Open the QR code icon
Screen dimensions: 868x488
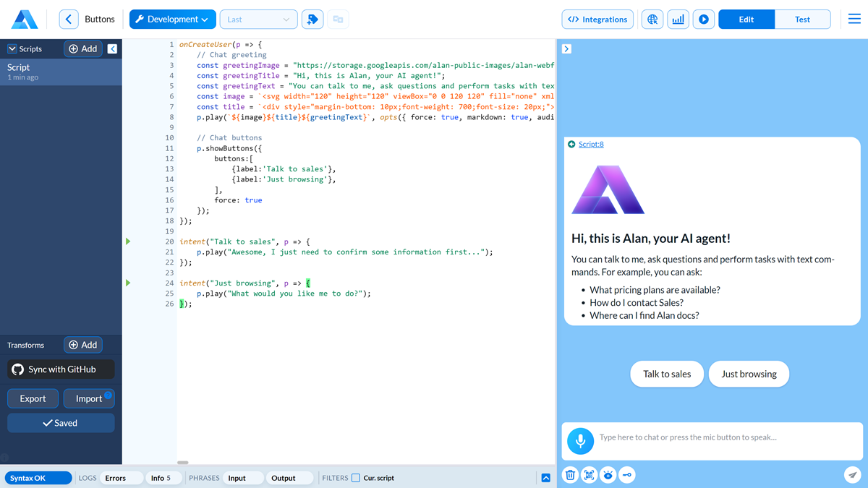(x=589, y=475)
